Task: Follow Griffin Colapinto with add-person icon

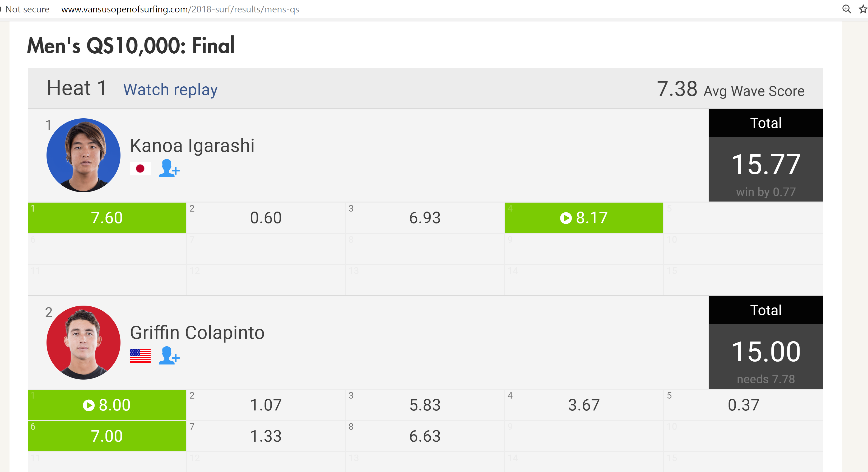Action: [169, 356]
